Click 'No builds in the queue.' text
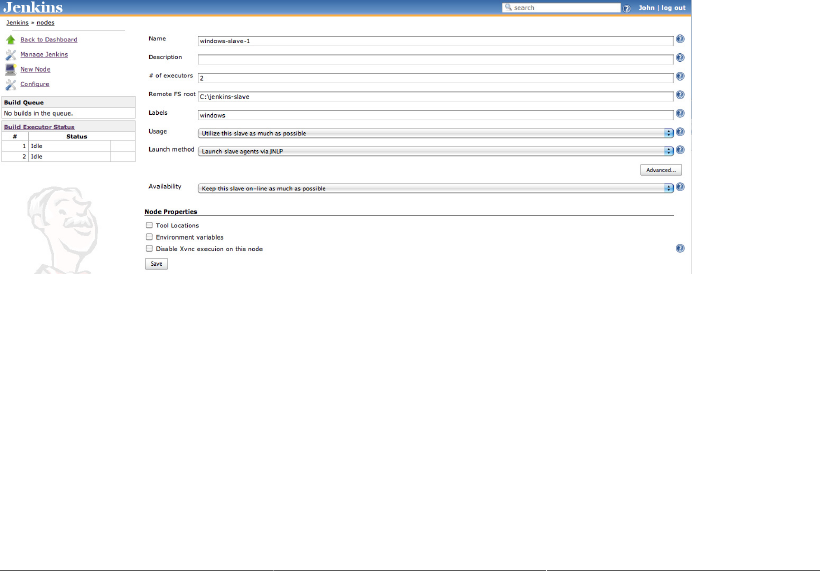 [38, 113]
